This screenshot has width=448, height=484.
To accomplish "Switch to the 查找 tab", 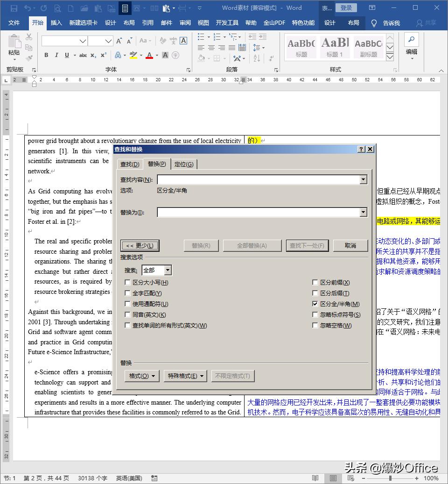I will pyautogui.click(x=129, y=164).
